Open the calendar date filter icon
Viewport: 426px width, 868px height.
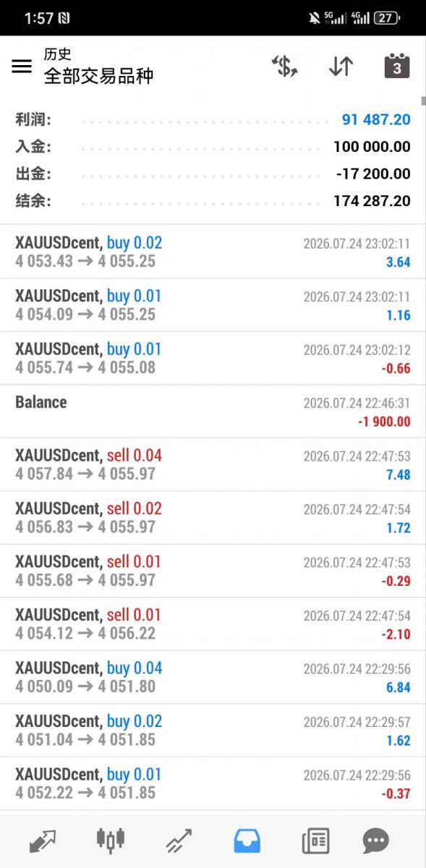396,66
